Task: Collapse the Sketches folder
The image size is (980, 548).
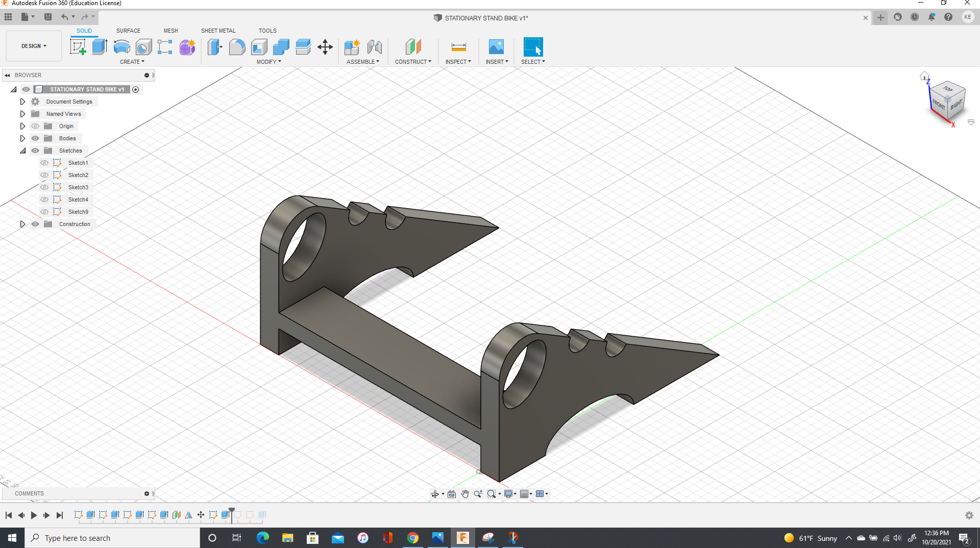Action: pos(22,151)
